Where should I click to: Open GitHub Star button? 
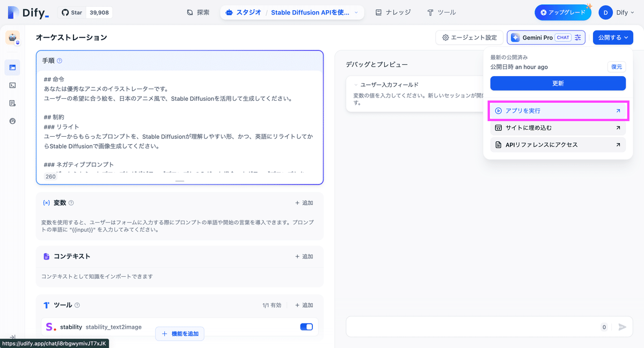[x=72, y=12]
